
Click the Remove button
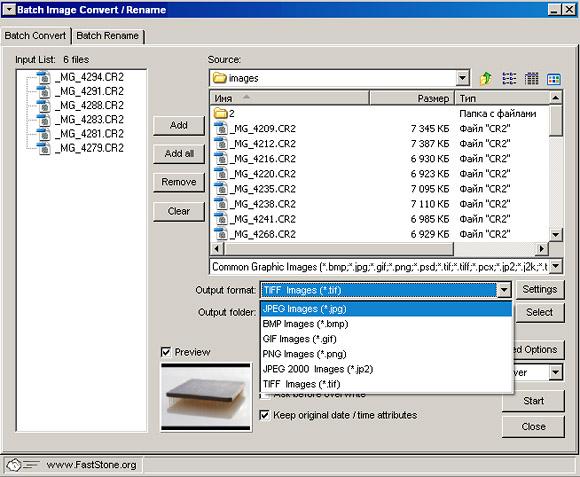click(179, 182)
